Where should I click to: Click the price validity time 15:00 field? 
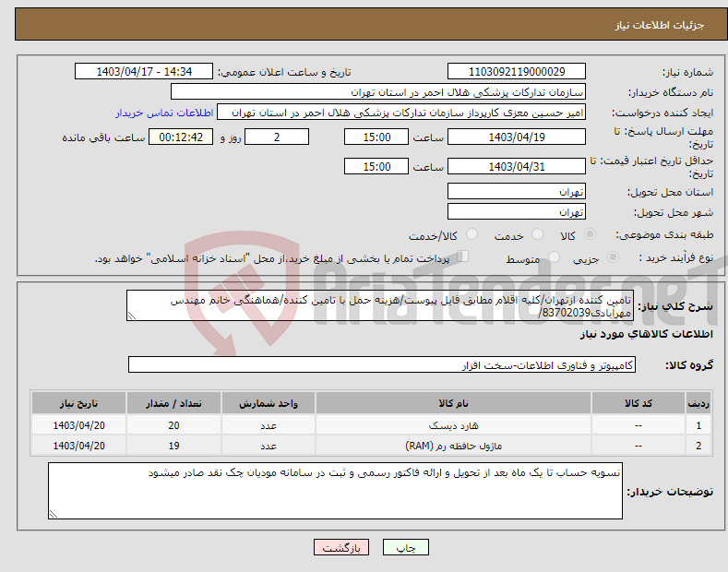pyautogui.click(x=376, y=166)
